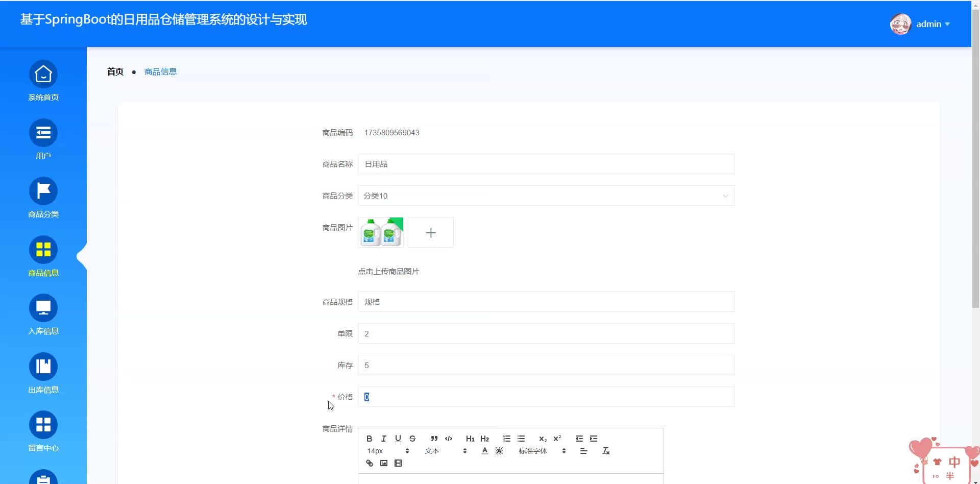This screenshot has height=484, width=980.
Task: Click the plus button to upload image
Action: point(431,232)
